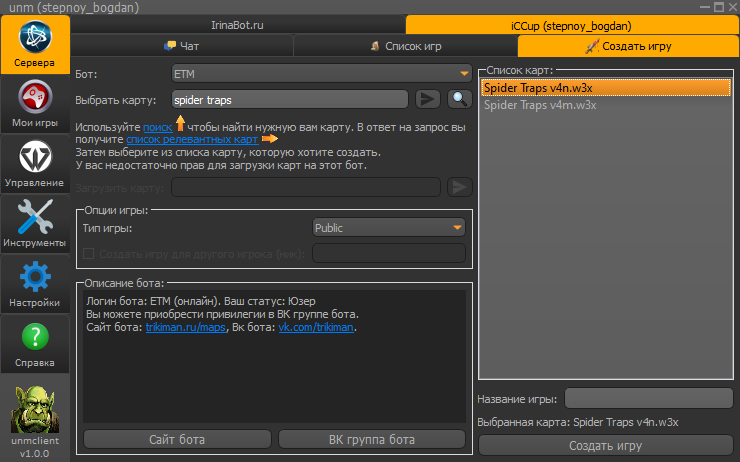Click the Выбрать карту input with spider traps

(290, 100)
